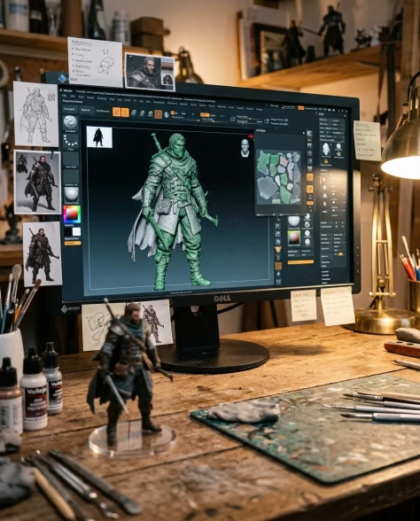Image resolution: width=420 pixels, height=521 pixels.
Task: Click the first orange Edit mode button
Action: pyautogui.click(x=117, y=112)
